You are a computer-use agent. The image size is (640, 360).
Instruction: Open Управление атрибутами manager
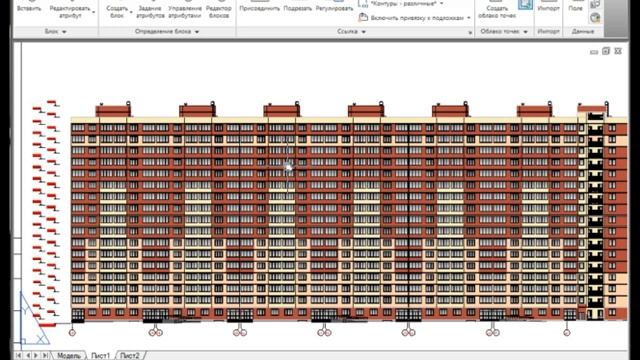coord(185,10)
